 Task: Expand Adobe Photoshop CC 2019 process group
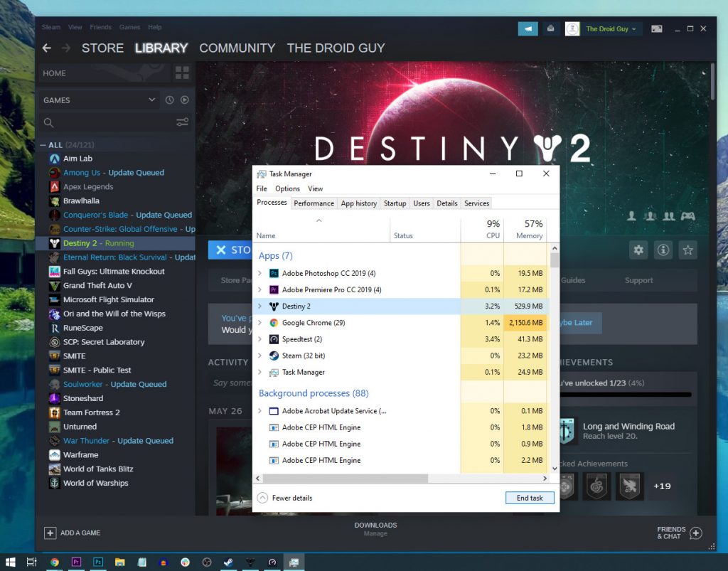click(x=260, y=274)
